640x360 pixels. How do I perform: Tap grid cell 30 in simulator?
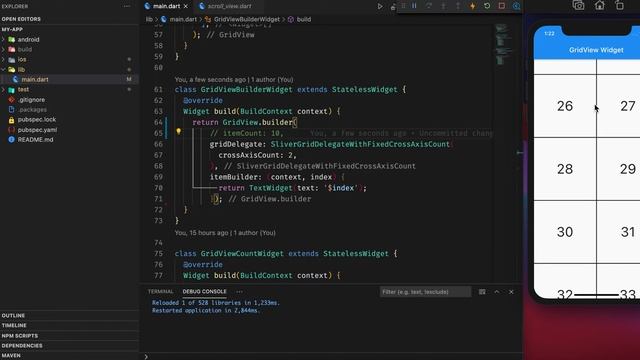565,232
